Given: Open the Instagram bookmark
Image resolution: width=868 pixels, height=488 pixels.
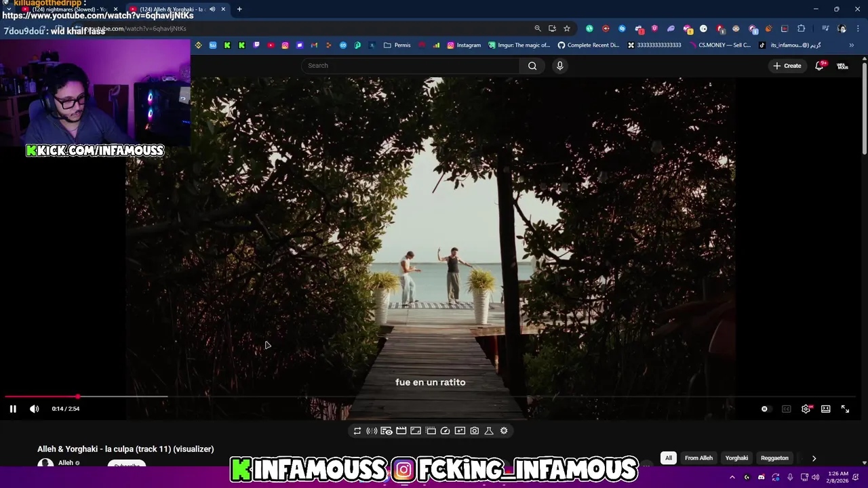Looking at the screenshot, I should (x=464, y=45).
